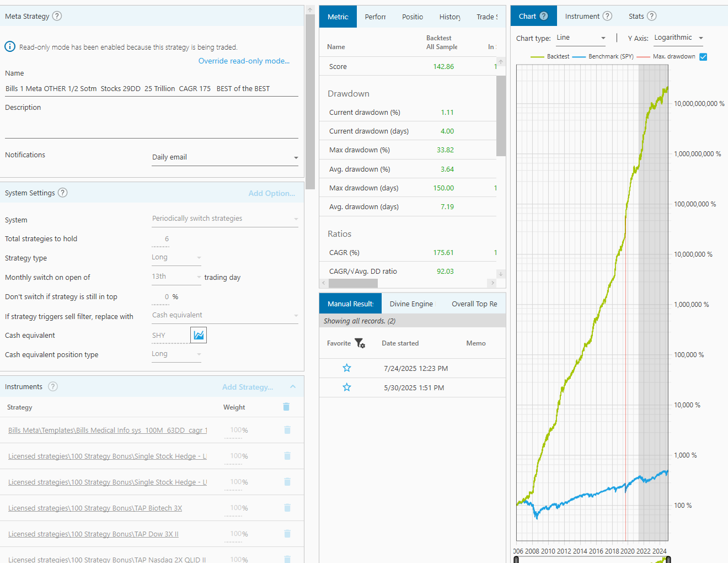Open the Chart type Line dropdown
Screen dimensions: 728x563
coord(581,38)
